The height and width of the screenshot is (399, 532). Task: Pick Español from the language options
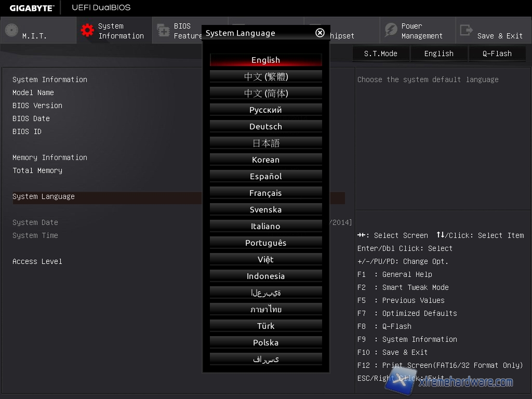(265, 177)
